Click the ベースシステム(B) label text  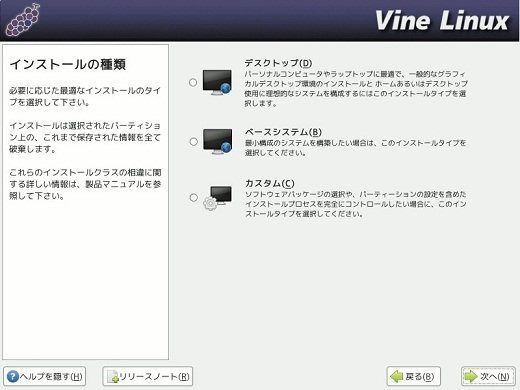pyautogui.click(x=283, y=132)
